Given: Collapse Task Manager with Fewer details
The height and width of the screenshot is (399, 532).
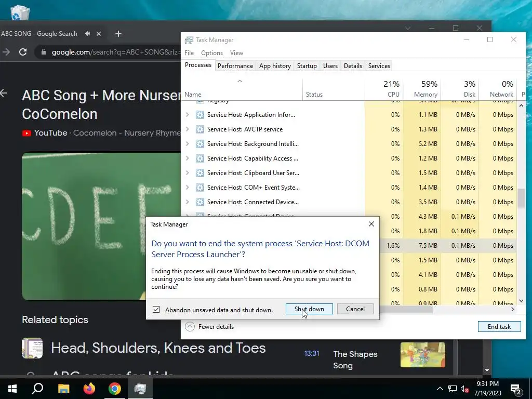Looking at the screenshot, I should [x=210, y=326].
